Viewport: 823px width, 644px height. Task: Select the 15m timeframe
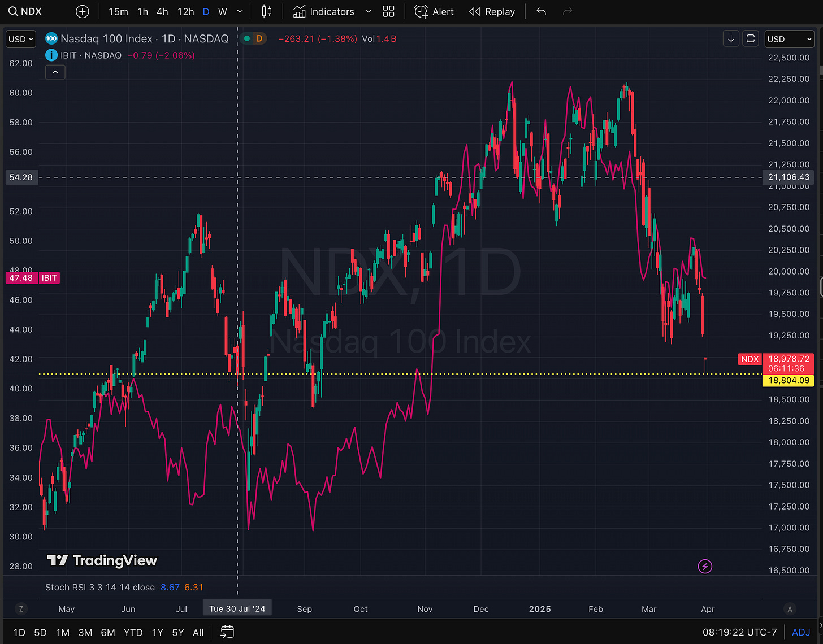click(x=118, y=11)
